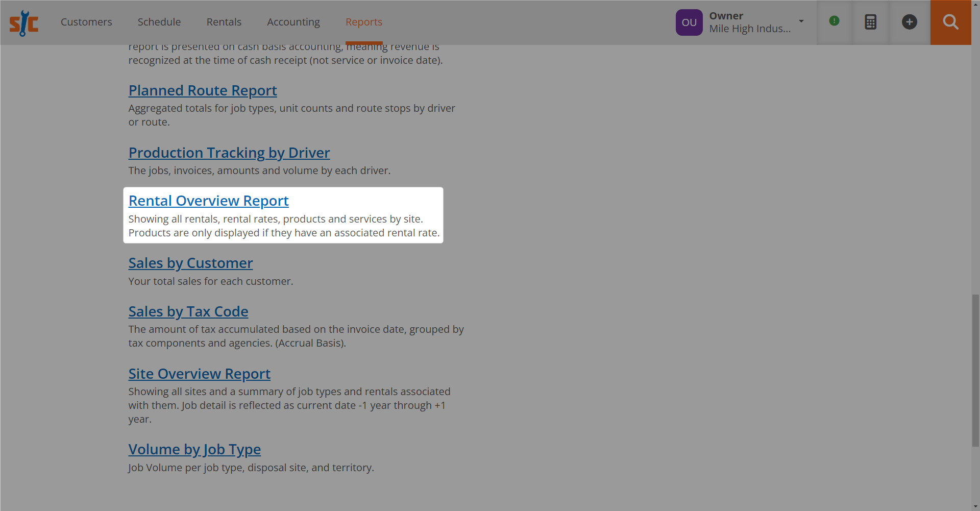The image size is (980, 511).
Task: Click the scrollbar down arrow
Action: 975,506
